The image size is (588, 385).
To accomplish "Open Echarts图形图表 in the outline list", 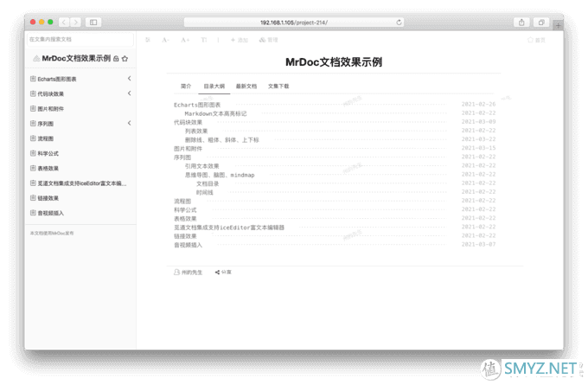I will click(197, 105).
